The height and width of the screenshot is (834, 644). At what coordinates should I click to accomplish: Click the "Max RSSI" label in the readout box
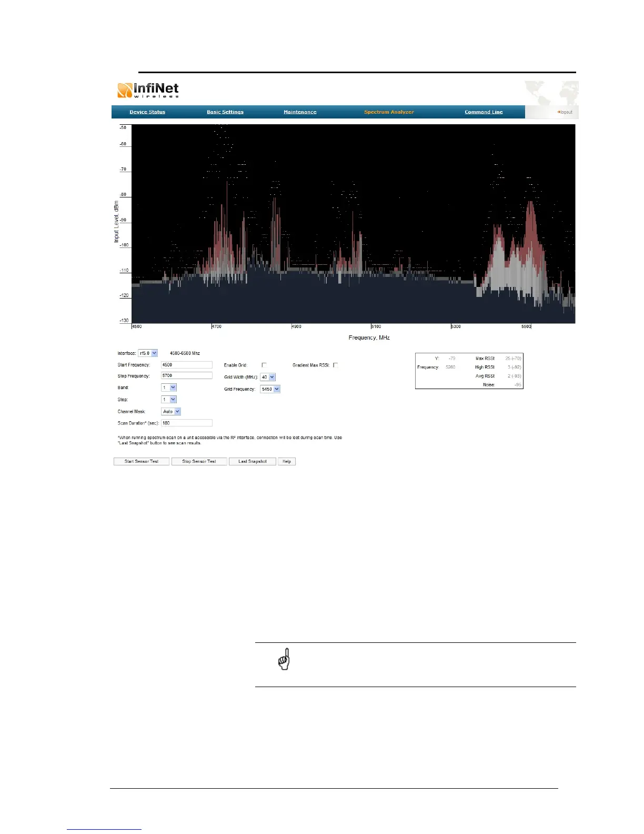coord(485,359)
